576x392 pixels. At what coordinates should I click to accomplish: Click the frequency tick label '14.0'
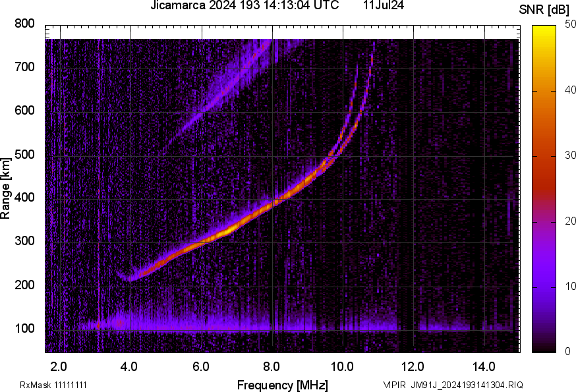[484, 366]
